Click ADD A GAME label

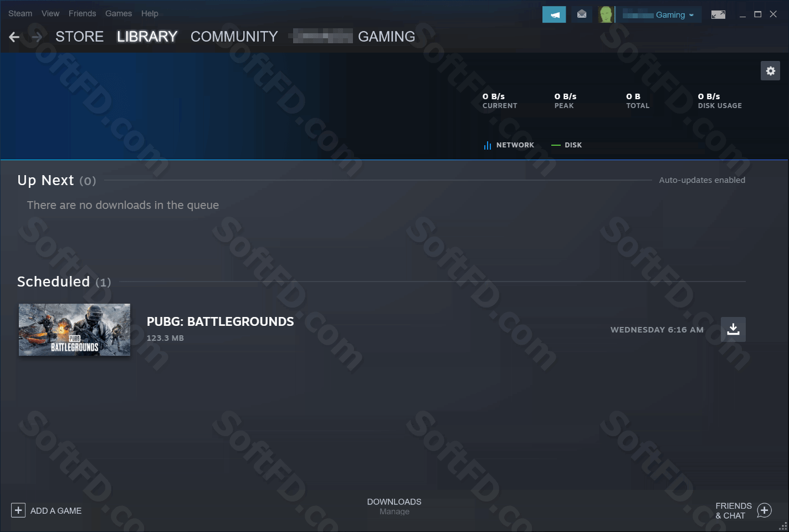[56, 511]
